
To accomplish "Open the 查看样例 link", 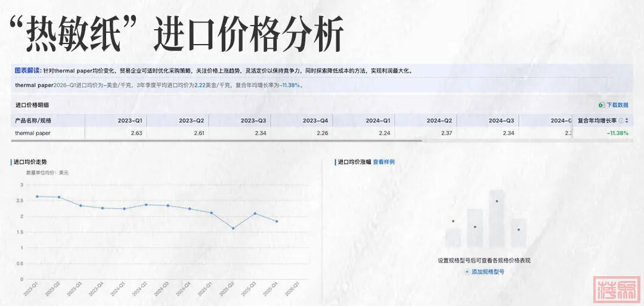I will click(x=383, y=162).
